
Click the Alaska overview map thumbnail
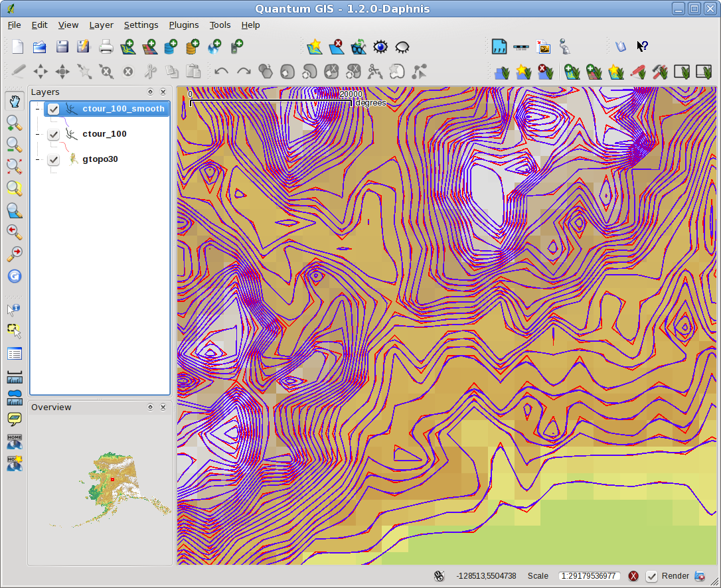111,488
